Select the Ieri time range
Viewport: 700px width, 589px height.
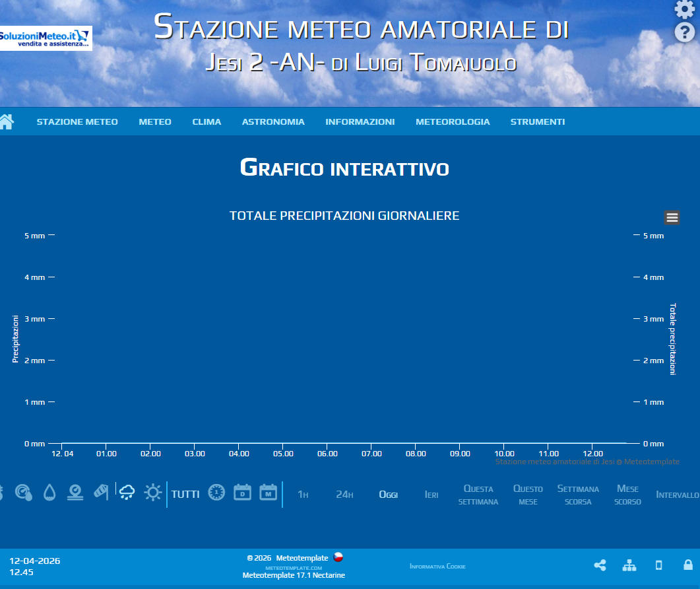click(431, 495)
